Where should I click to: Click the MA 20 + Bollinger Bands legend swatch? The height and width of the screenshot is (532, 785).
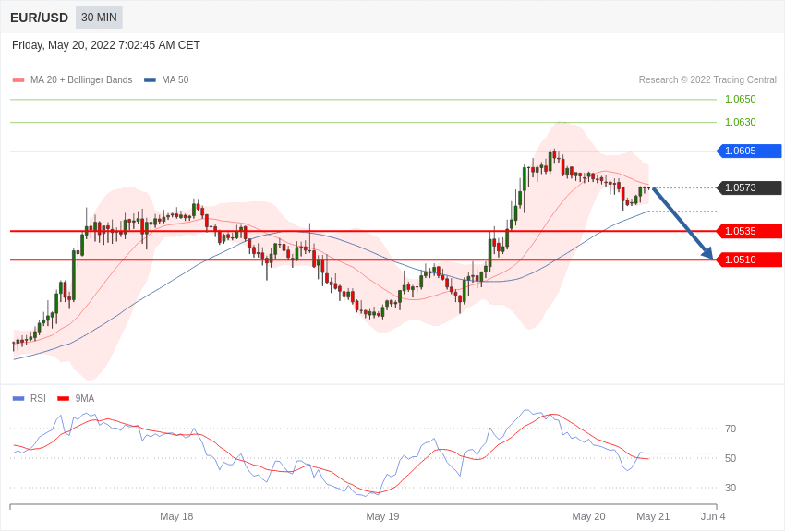18,80
